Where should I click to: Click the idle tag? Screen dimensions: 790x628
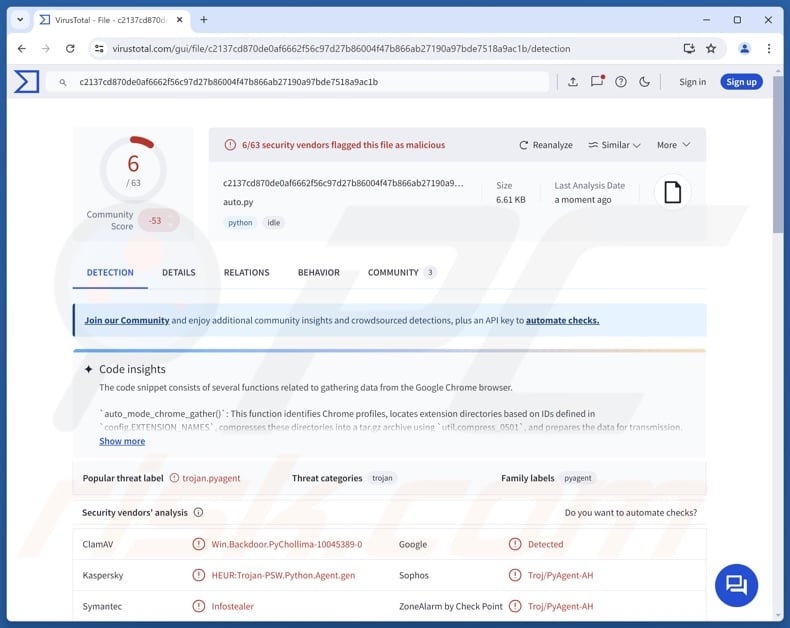(274, 223)
